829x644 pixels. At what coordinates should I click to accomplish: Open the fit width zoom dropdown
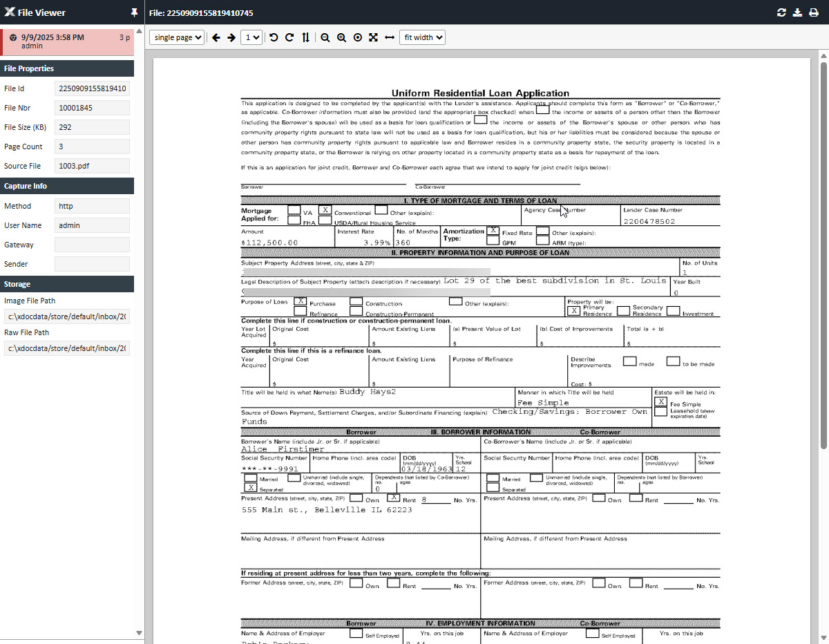422,37
